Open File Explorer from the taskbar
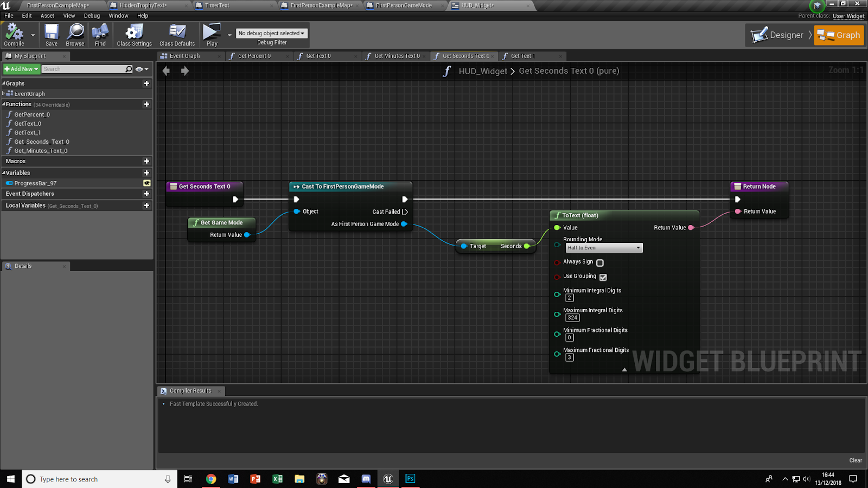The width and height of the screenshot is (868, 488). click(x=299, y=479)
